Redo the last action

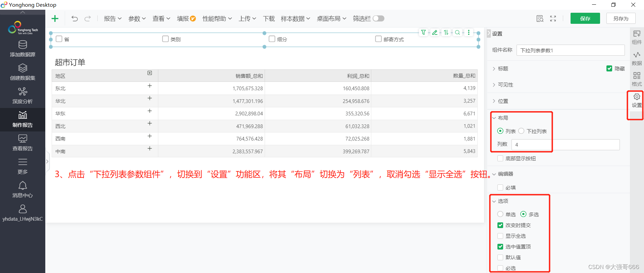pos(88,18)
